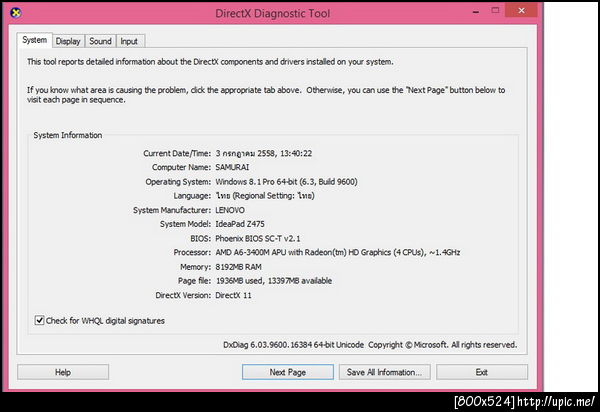Click the System Information group label
600x412 pixels.
click(x=68, y=135)
